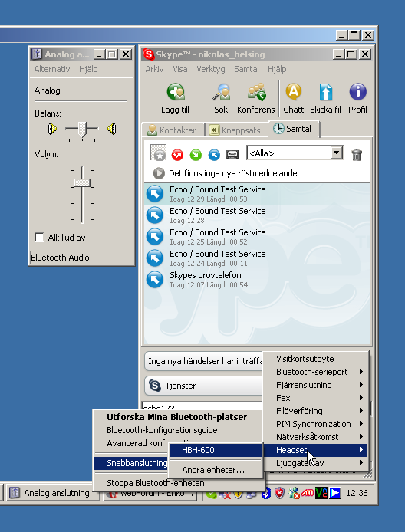This screenshot has height=532, width=405.
Task: Open the <Alla> filter dropdown
Action: (x=337, y=153)
